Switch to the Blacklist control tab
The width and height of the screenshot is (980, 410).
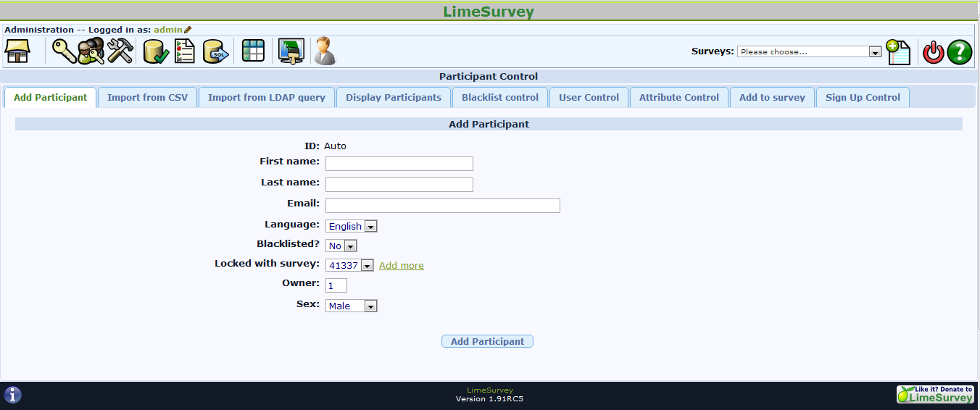coord(500,98)
